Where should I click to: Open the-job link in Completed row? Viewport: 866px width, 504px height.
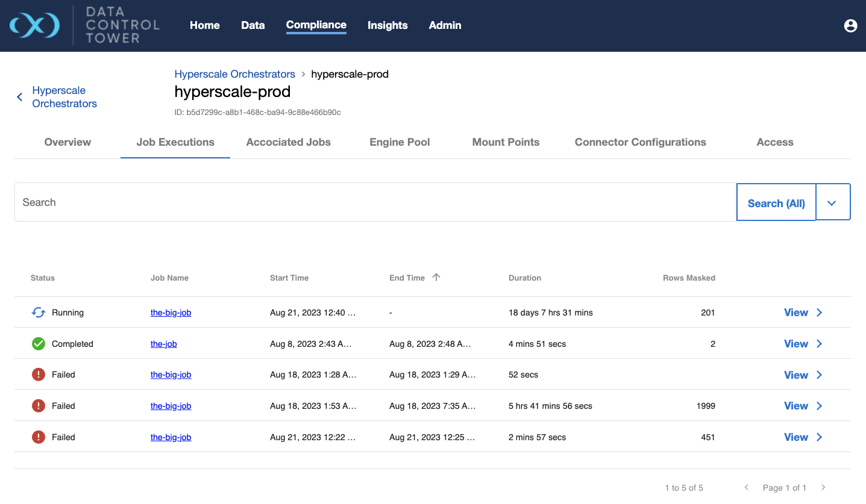[x=164, y=344]
